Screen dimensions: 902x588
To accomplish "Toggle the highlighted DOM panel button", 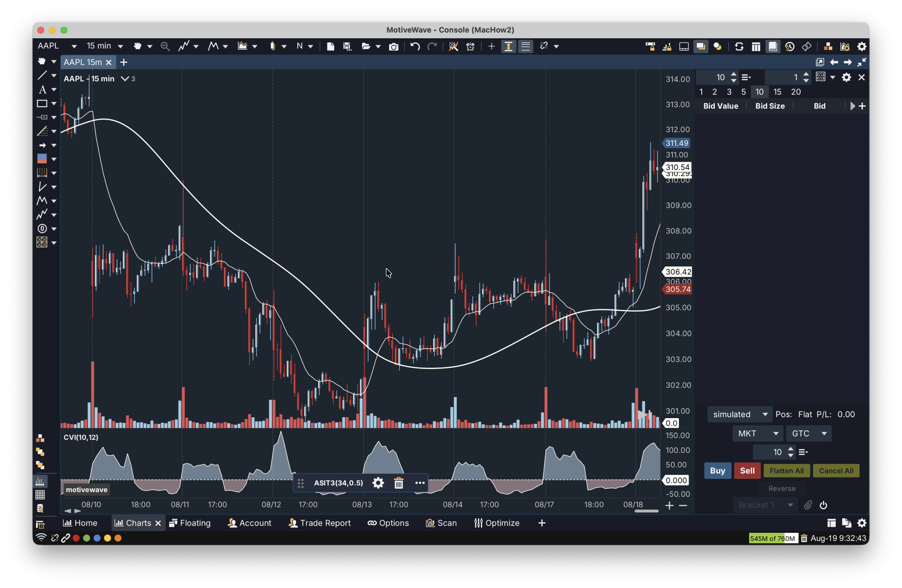I will pyautogui.click(x=772, y=46).
